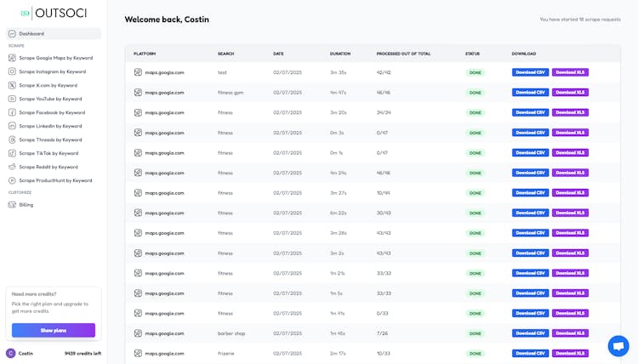The width and height of the screenshot is (638, 364).
Task: Click the YouTube scrape sidebar icon
Action: pos(12,99)
